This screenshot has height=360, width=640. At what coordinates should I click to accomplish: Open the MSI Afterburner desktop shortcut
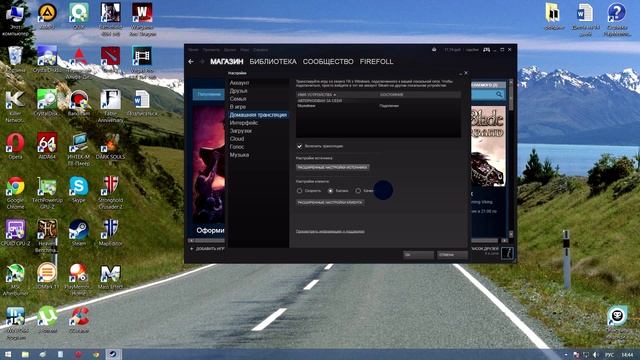coord(16,279)
